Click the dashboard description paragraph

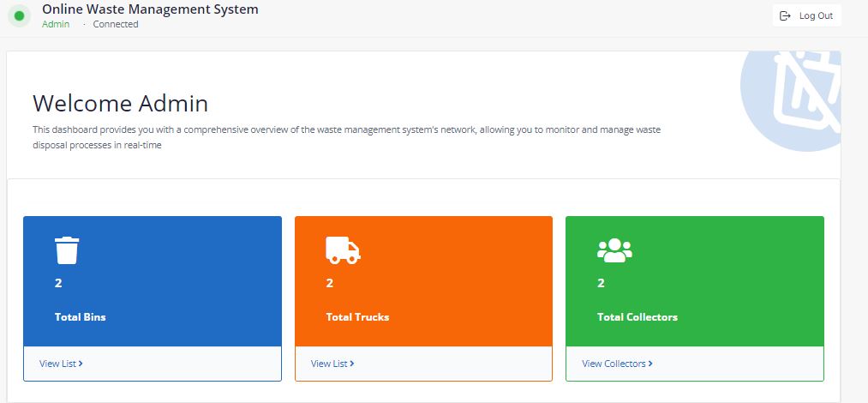[x=346, y=138]
